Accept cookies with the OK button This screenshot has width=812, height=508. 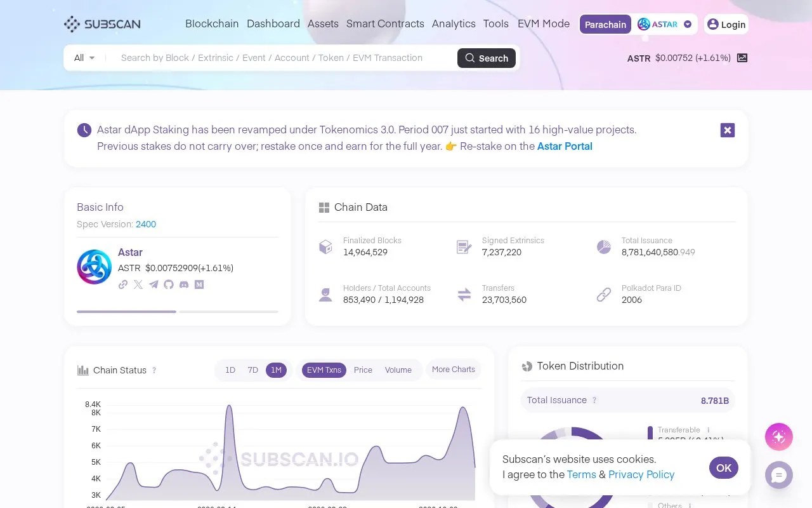click(x=724, y=468)
